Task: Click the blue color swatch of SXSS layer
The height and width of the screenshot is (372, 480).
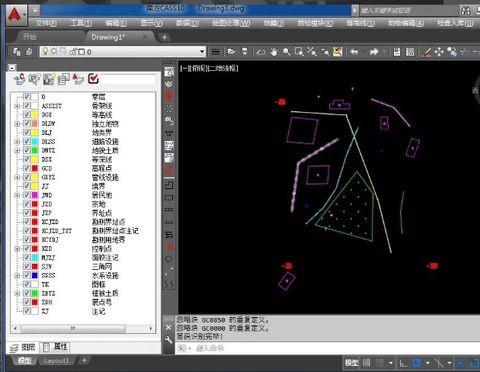Action: pos(35,275)
